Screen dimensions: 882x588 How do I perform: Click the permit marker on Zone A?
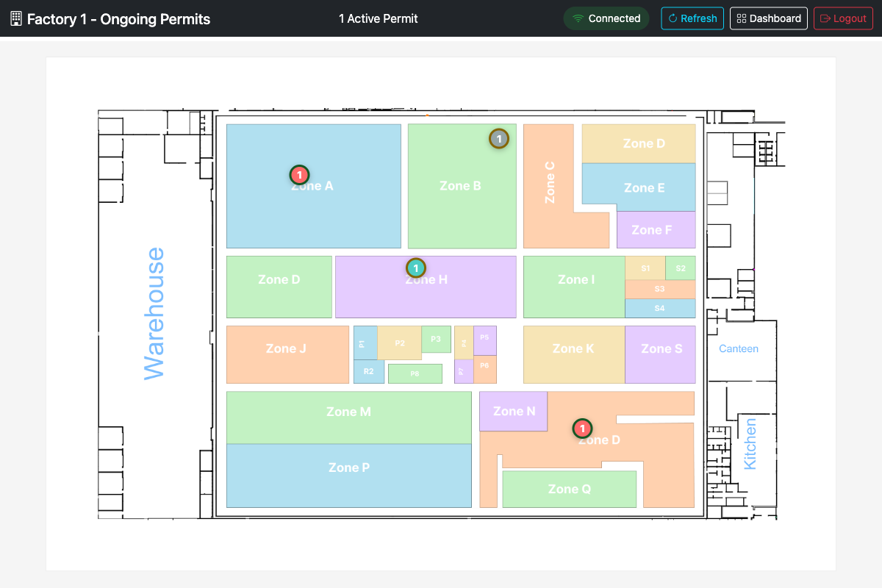pyautogui.click(x=299, y=175)
